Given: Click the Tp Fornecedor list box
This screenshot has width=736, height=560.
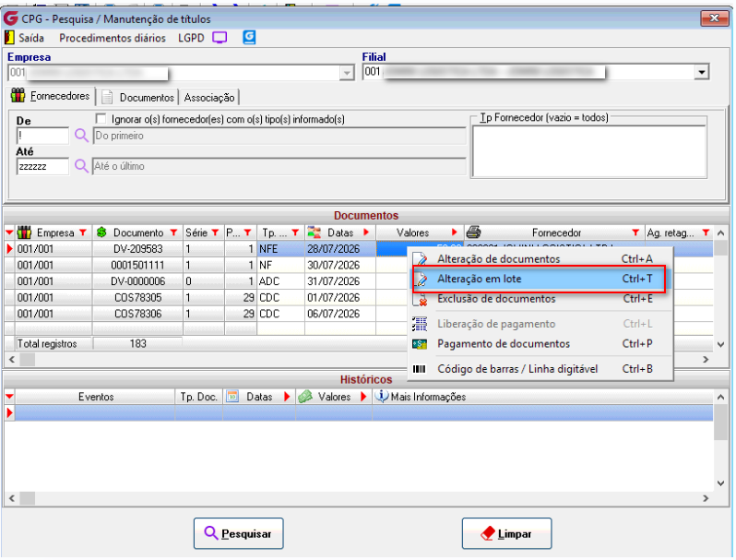Looking at the screenshot, I should tap(589, 151).
